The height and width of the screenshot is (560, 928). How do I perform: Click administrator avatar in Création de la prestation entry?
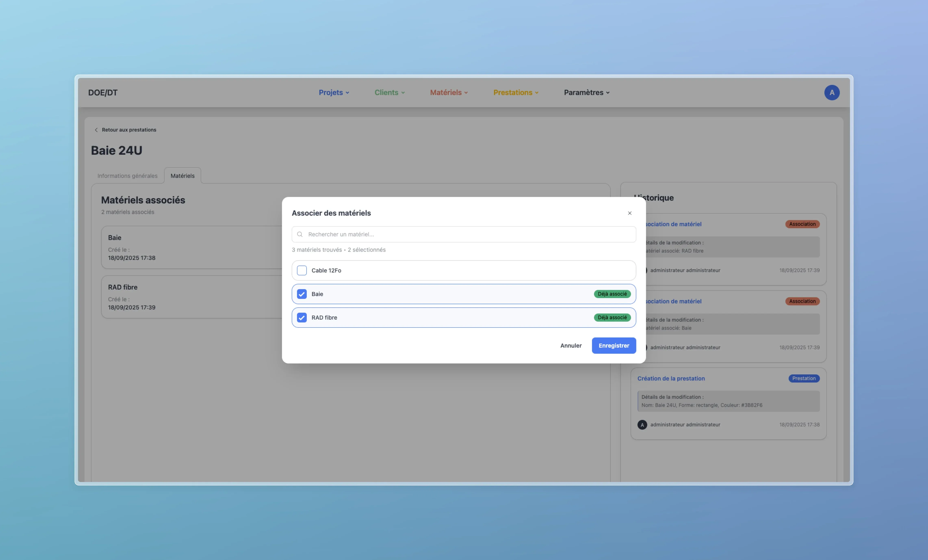[642, 425]
